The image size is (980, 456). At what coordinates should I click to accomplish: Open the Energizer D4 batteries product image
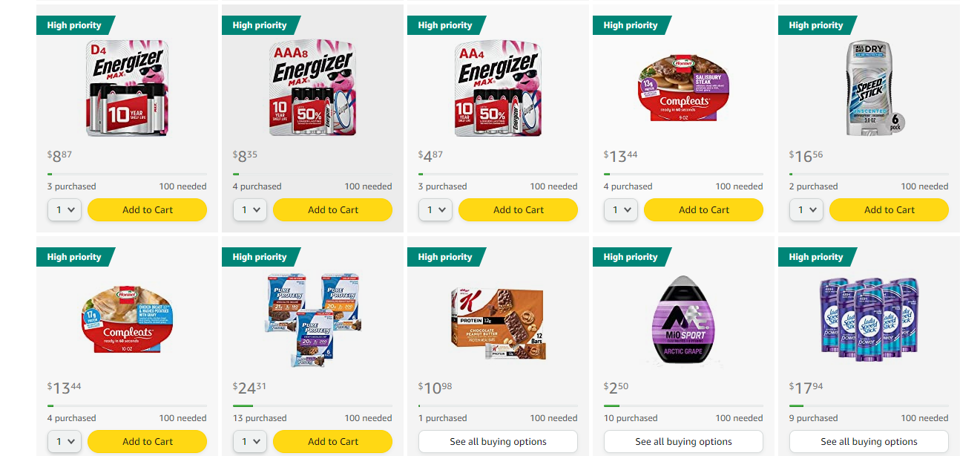(x=128, y=88)
